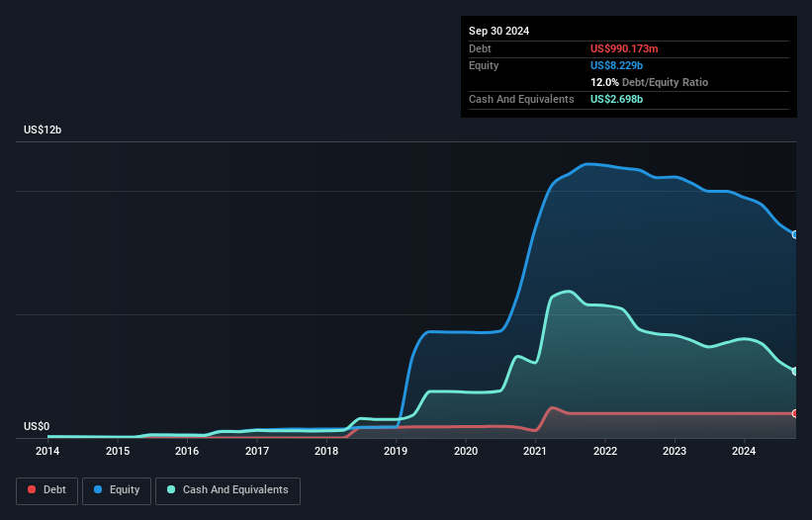Image resolution: width=812 pixels, height=520 pixels.
Task: Click the 2024 x-axis label
Action: pyautogui.click(x=744, y=451)
